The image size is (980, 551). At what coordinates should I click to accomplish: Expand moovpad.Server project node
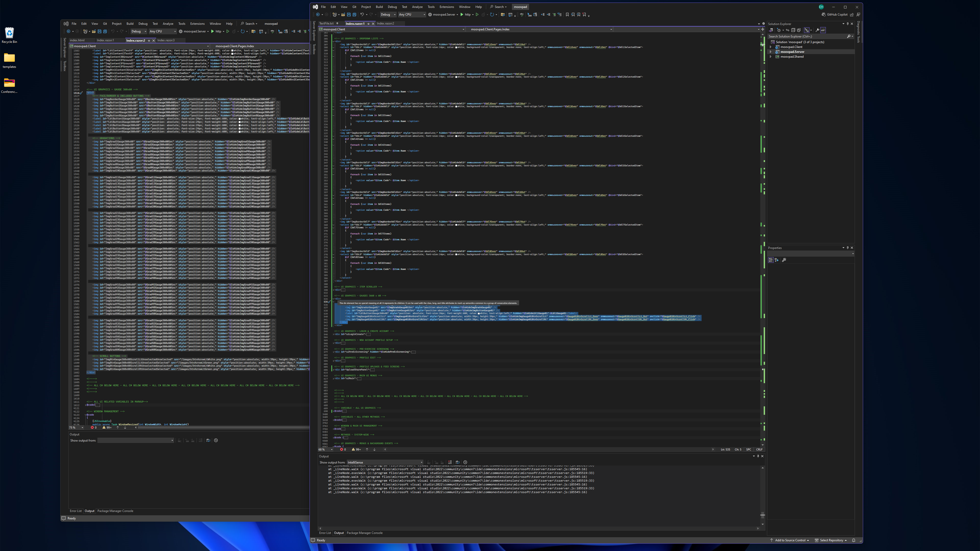(771, 52)
